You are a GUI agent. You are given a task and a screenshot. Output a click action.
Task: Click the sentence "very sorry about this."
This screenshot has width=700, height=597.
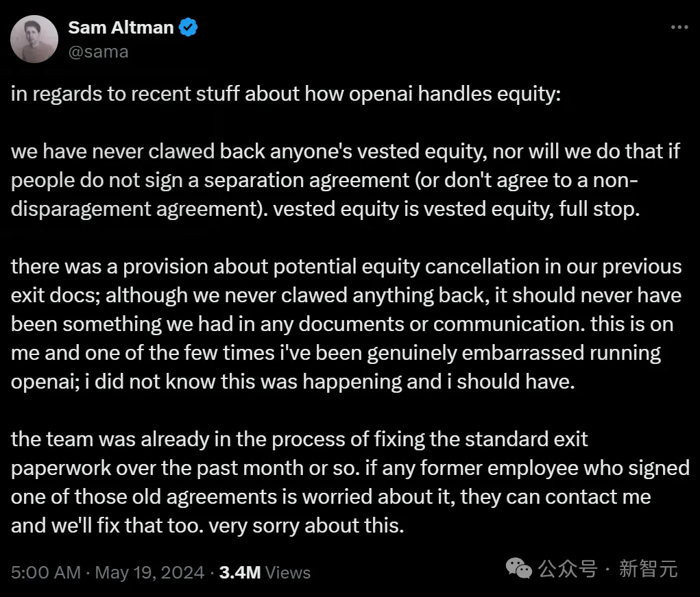click(x=306, y=526)
